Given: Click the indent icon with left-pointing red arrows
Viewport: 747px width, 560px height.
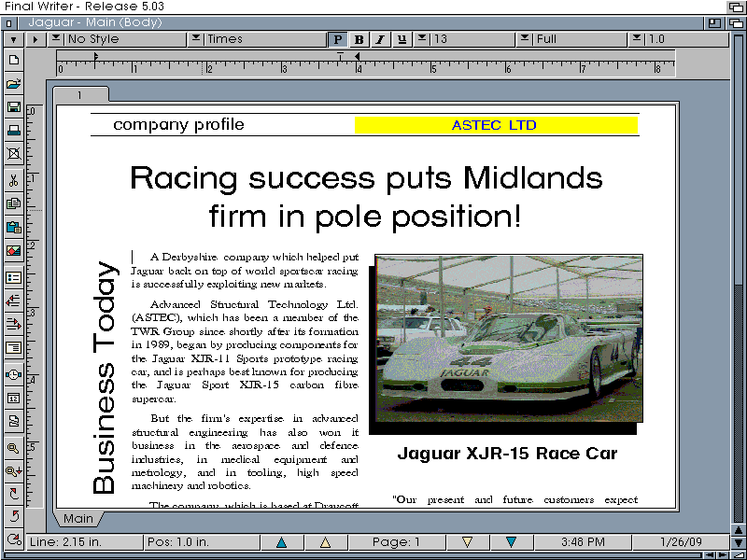Looking at the screenshot, I should click(13, 301).
